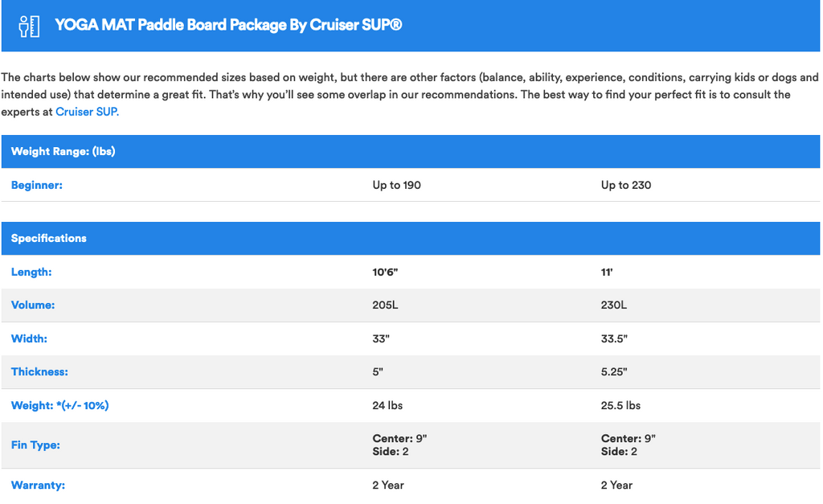Select the 10'6" length value
Screen dimensions: 823x504
[x=385, y=272]
